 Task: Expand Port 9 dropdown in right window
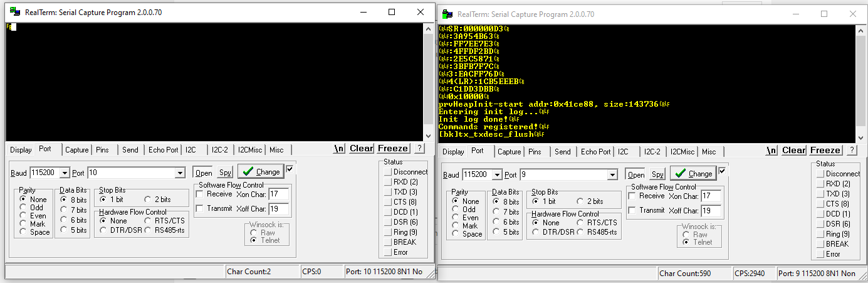tap(613, 174)
